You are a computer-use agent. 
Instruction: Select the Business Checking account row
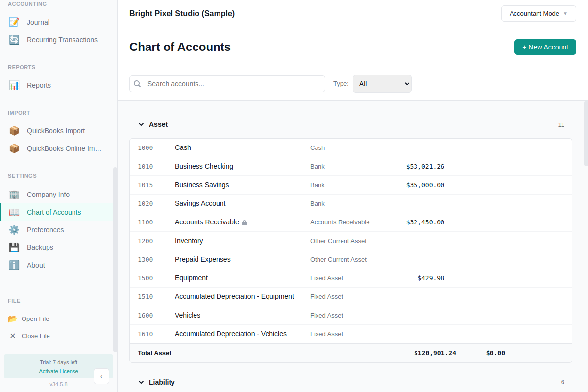click(294, 166)
